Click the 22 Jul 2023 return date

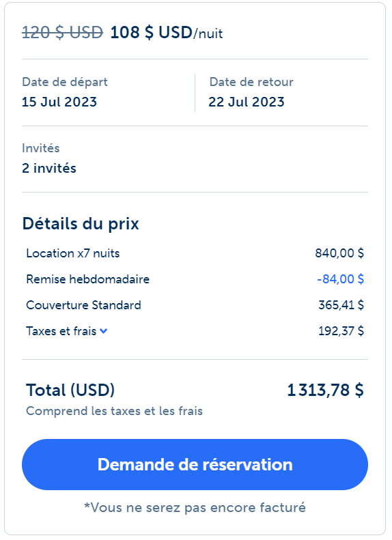(247, 102)
